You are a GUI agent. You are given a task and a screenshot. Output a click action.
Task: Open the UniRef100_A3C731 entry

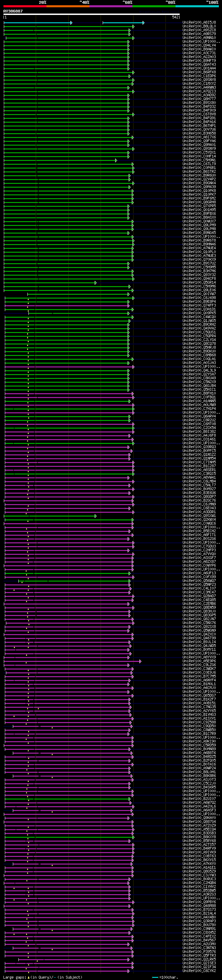[199, 53]
